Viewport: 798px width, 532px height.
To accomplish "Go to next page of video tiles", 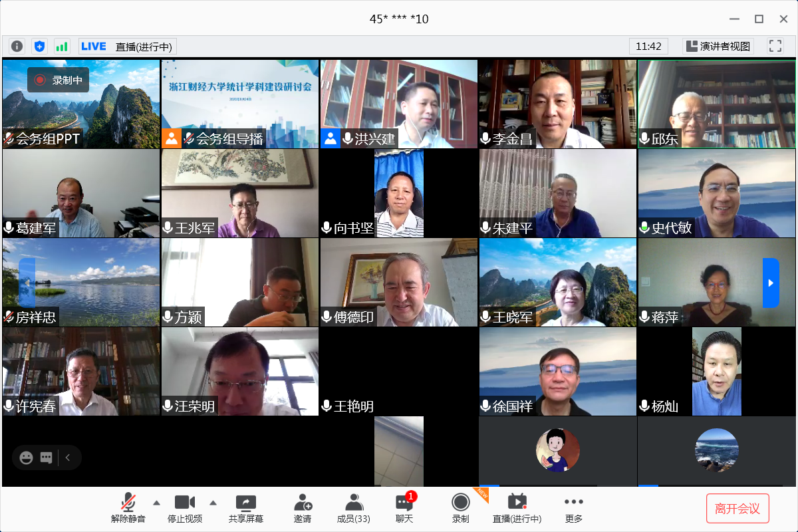I will pyautogui.click(x=770, y=283).
